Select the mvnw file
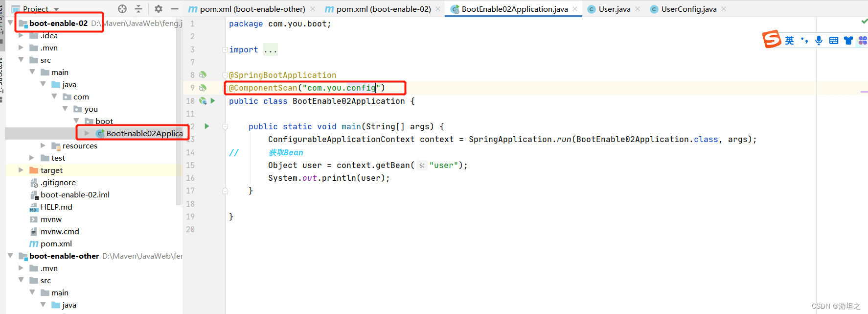The image size is (868, 314). [46, 219]
